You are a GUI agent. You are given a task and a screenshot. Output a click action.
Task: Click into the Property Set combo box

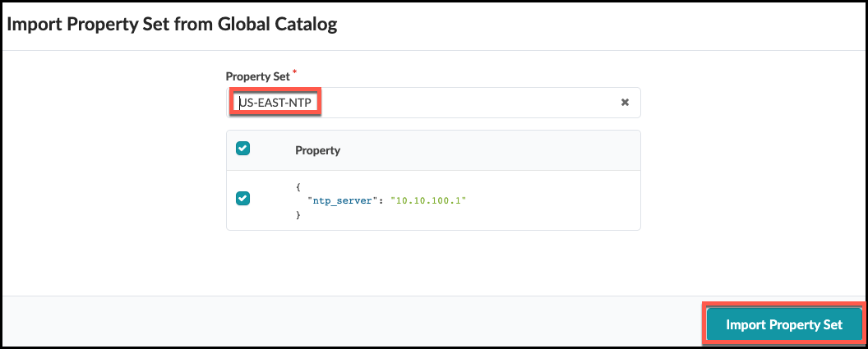(460, 103)
